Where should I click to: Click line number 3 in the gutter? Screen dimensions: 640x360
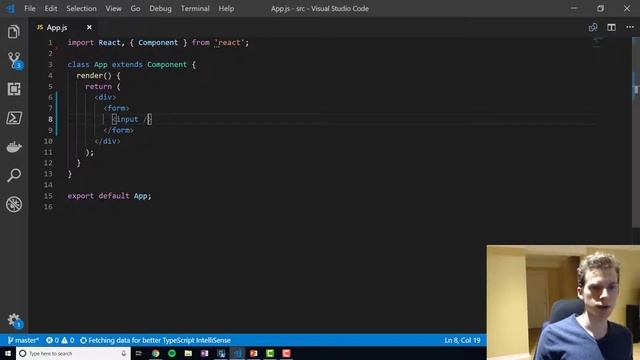pyautogui.click(x=50, y=64)
